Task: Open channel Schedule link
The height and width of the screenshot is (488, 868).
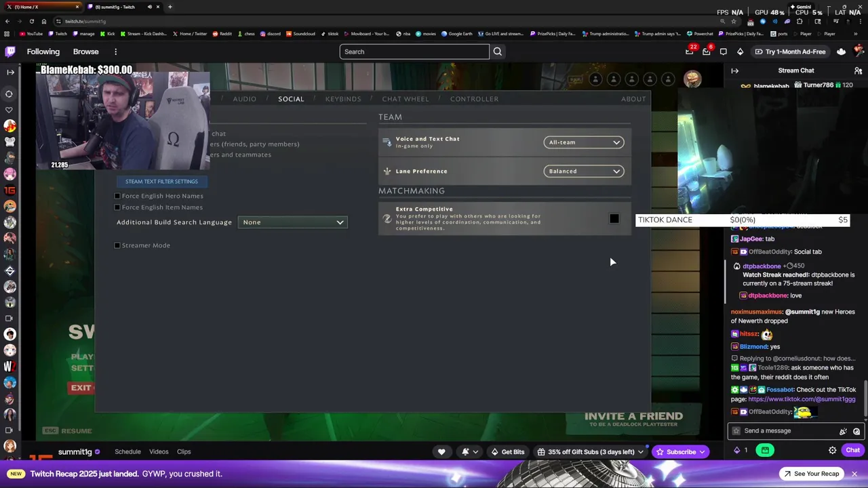Action: [127, 452]
